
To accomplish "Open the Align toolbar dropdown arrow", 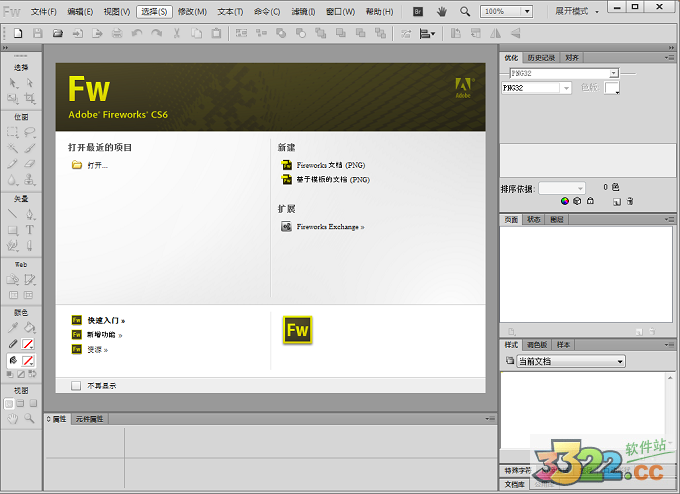I will coord(433,33).
